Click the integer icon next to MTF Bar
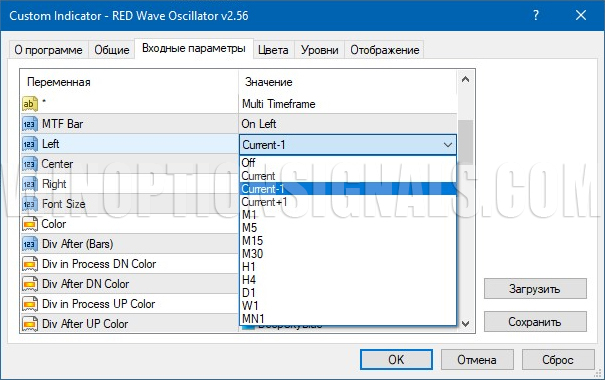Screen dimensions: 605x380 tap(30, 124)
